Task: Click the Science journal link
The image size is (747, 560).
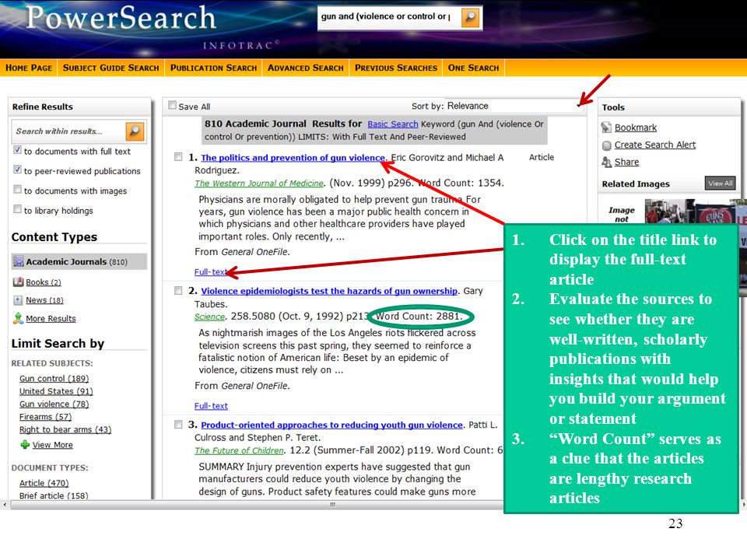Action: point(209,317)
